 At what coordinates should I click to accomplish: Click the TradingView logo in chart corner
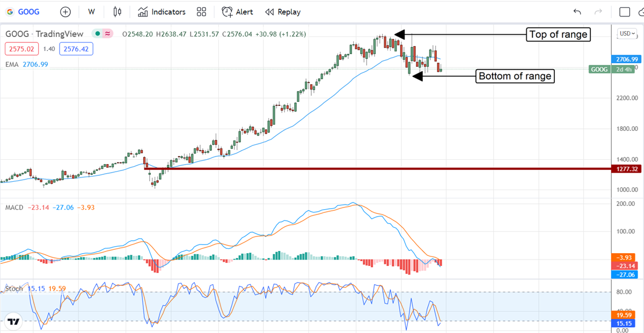(x=14, y=322)
